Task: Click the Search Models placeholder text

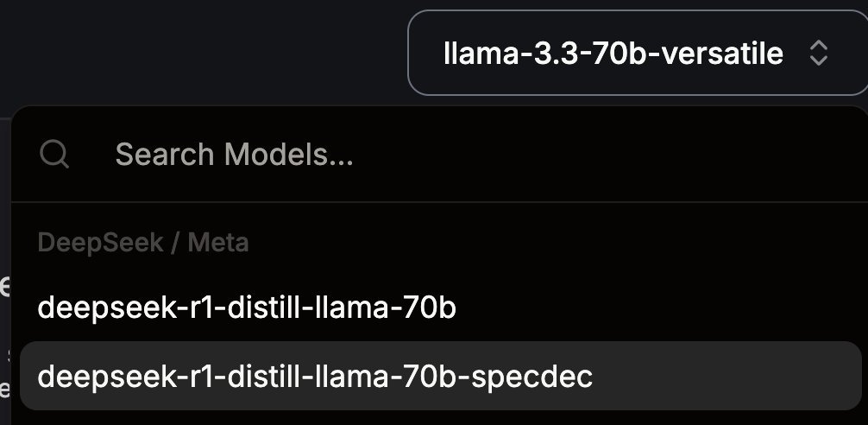Action: pyautogui.click(x=234, y=155)
